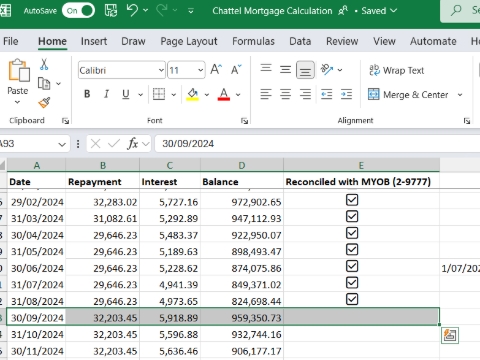The image size is (480, 360).
Task: Uncheck reconciled box for 31/05/2024
Action: [352, 250]
